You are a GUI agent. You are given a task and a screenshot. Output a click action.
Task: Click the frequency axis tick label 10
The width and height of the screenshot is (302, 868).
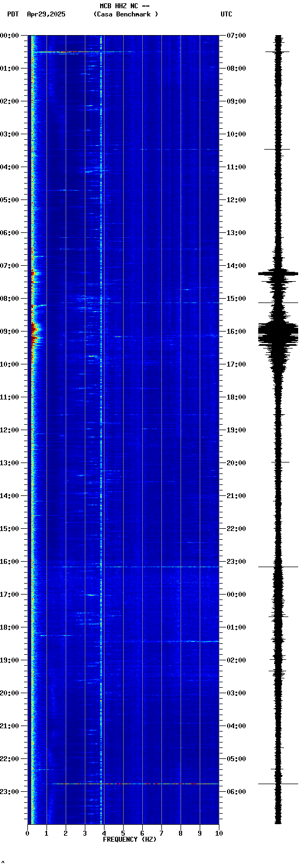click(219, 833)
